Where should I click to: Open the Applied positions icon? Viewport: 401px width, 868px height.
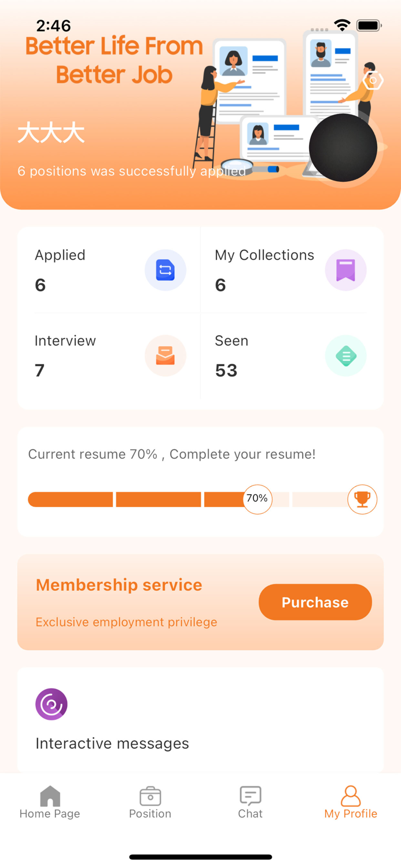pos(165,270)
